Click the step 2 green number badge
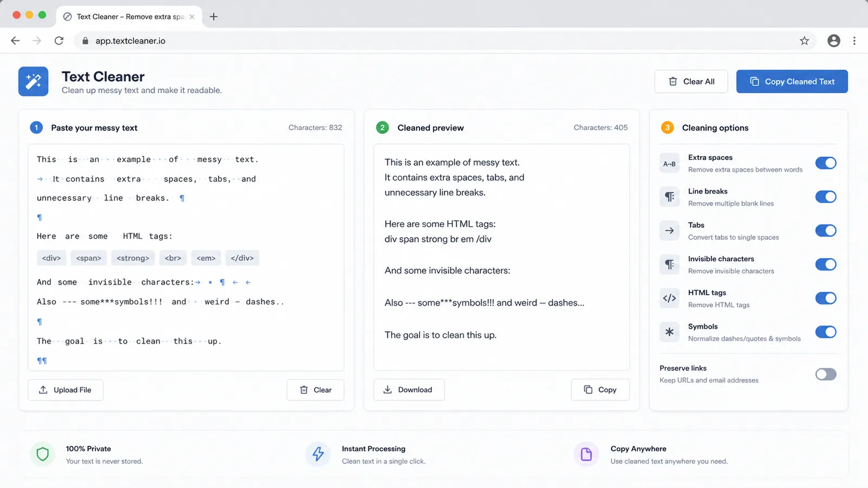 click(x=382, y=128)
